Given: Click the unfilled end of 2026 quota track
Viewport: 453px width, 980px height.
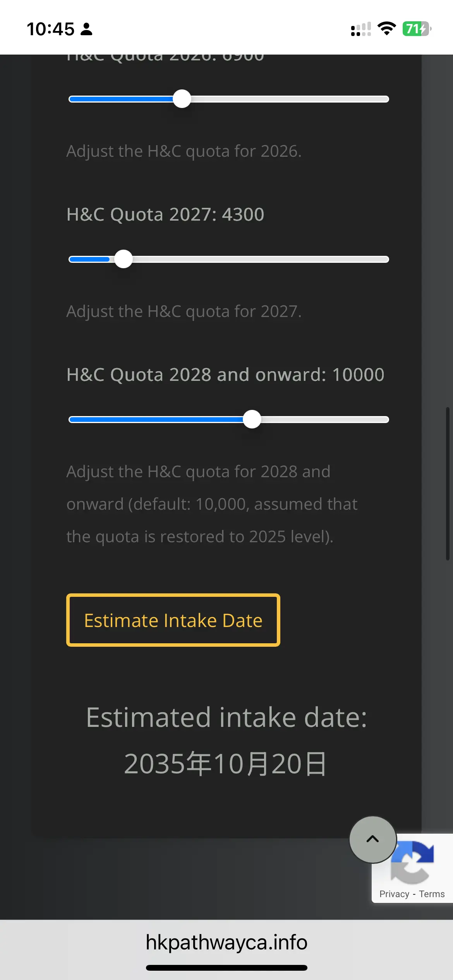Looking at the screenshot, I should [383, 99].
